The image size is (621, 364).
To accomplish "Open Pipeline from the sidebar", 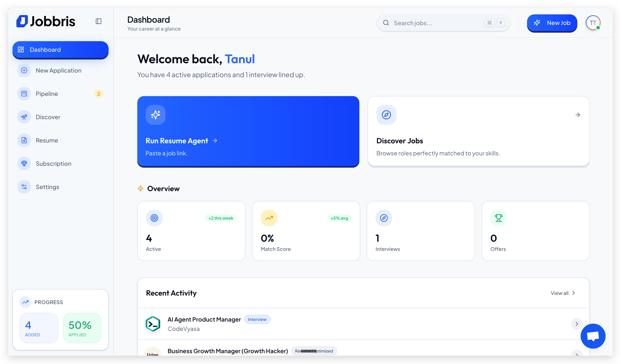I will pos(47,94).
